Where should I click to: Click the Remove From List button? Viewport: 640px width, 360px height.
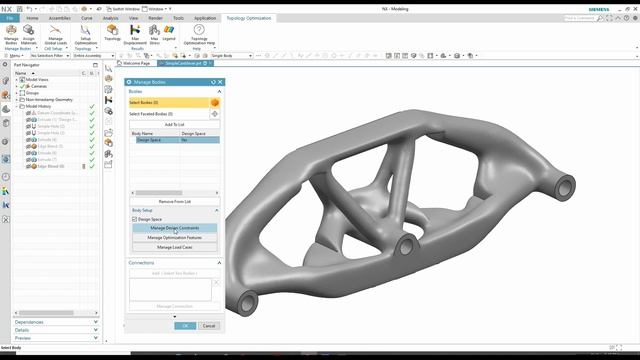174,202
